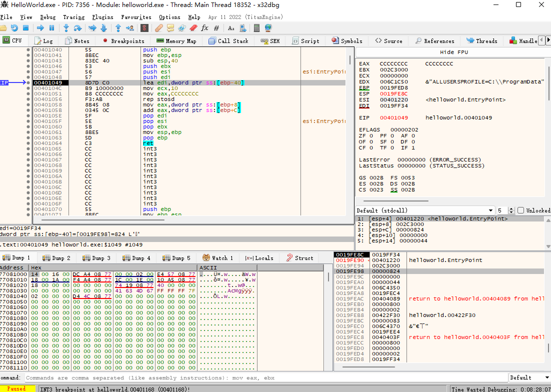Switch to the Call Stack tab
551x392 pixels.
(x=228, y=40)
